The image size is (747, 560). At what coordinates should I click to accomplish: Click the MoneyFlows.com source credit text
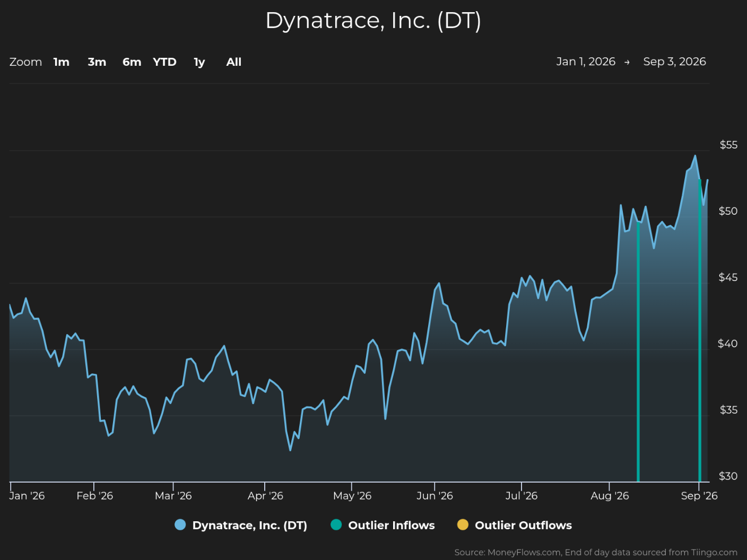(x=596, y=553)
